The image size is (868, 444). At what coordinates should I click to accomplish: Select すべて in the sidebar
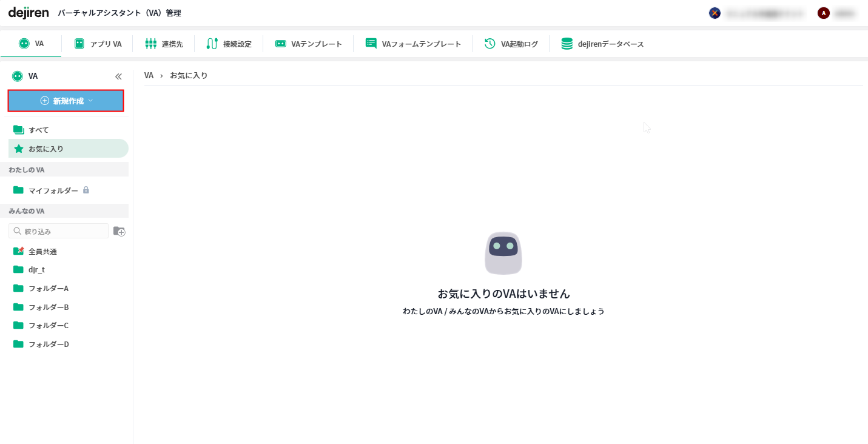38,130
